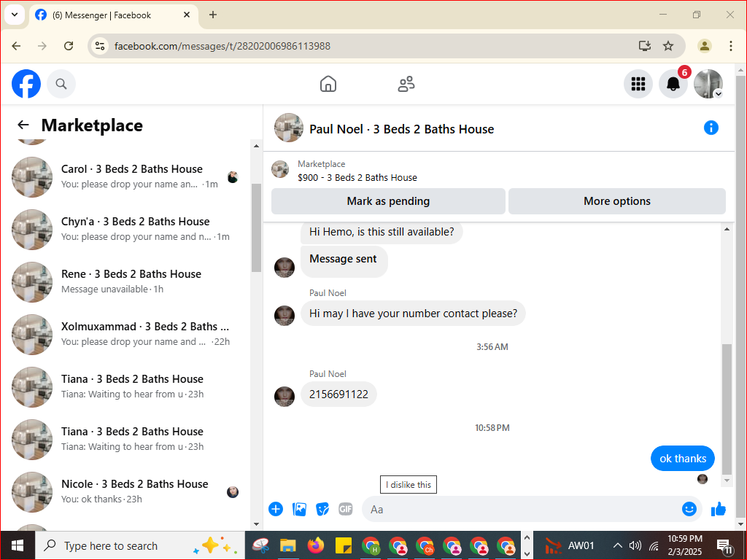The width and height of the screenshot is (747, 560).
Task: Click the Mark as pending button
Action: [x=388, y=201]
